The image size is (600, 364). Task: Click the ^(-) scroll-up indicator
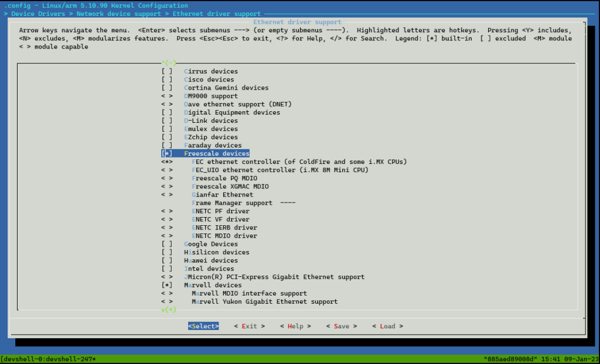coord(169,63)
